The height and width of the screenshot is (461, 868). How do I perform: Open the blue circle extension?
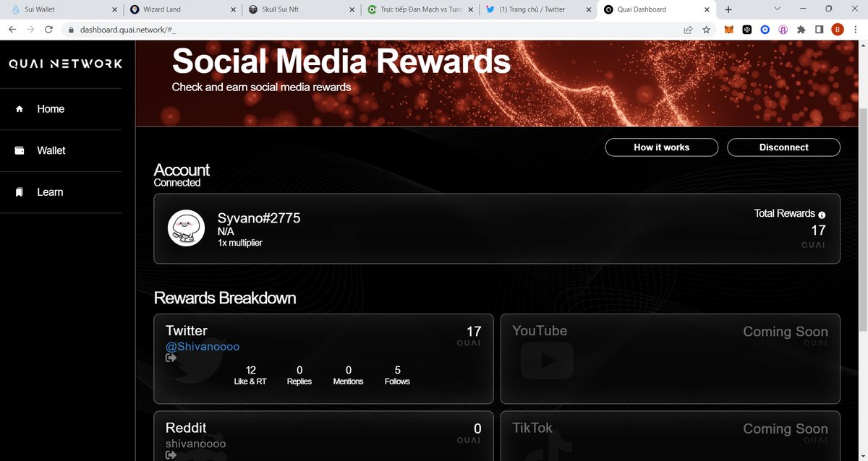(765, 30)
